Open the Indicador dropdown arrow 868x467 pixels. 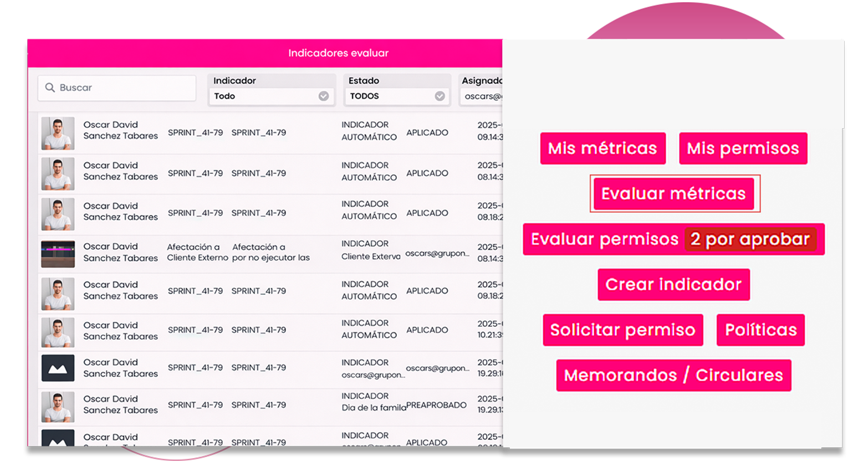[324, 96]
